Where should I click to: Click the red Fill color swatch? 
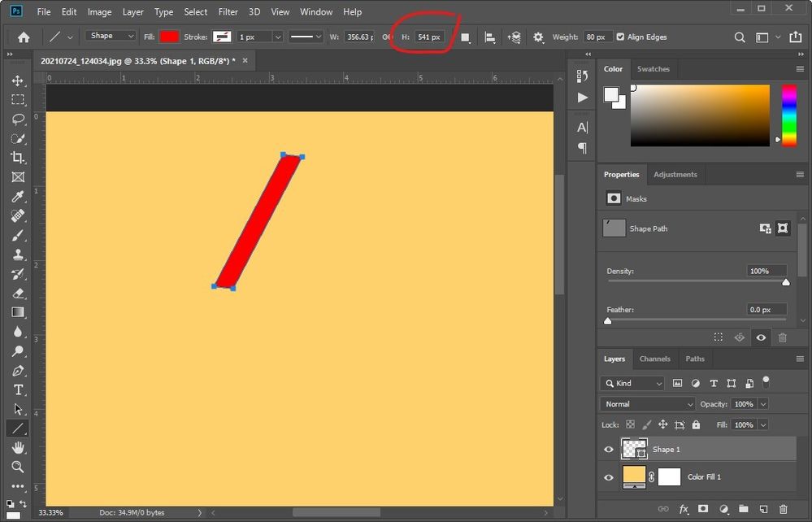[169, 37]
